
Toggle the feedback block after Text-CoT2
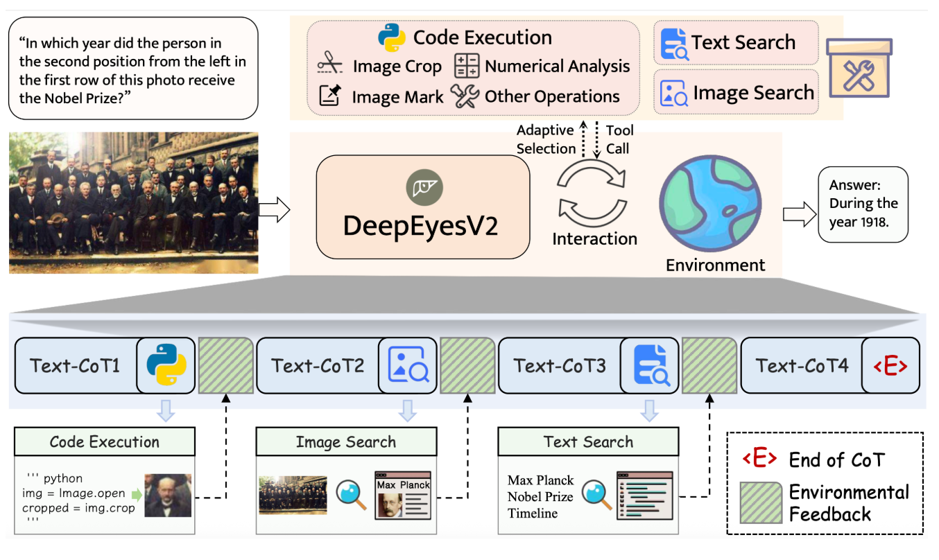(x=467, y=365)
